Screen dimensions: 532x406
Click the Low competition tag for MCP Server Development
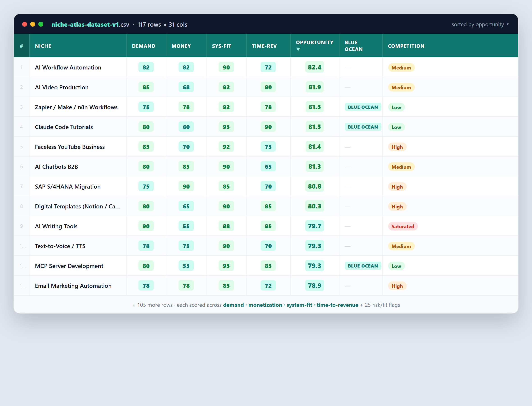click(x=396, y=266)
